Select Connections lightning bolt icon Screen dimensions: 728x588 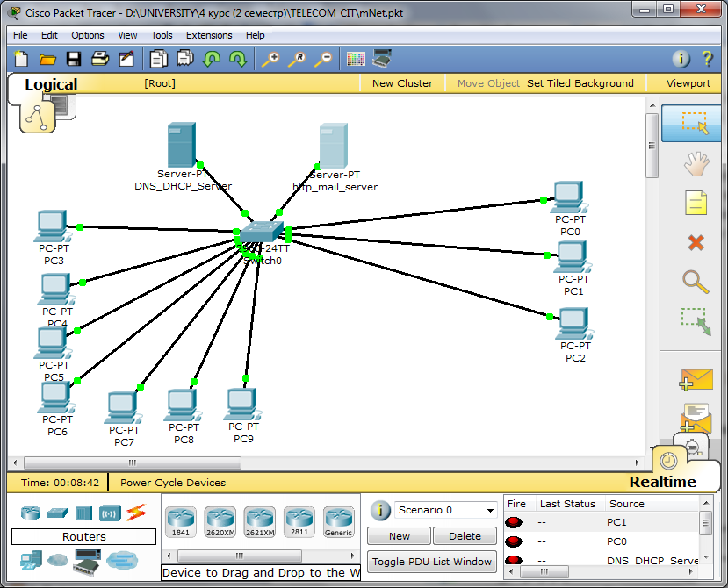(136, 512)
